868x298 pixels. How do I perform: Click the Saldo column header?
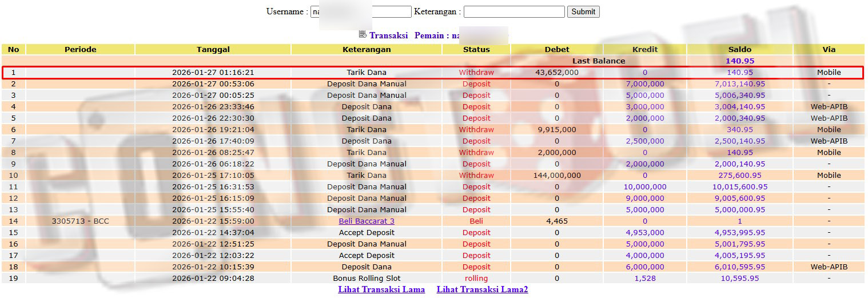coord(740,49)
